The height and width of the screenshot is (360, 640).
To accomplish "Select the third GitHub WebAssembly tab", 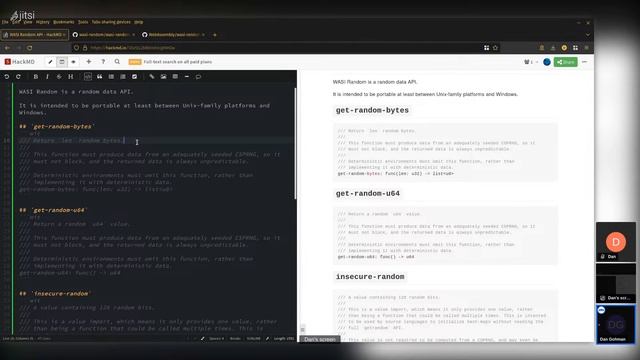I will click(173, 35).
